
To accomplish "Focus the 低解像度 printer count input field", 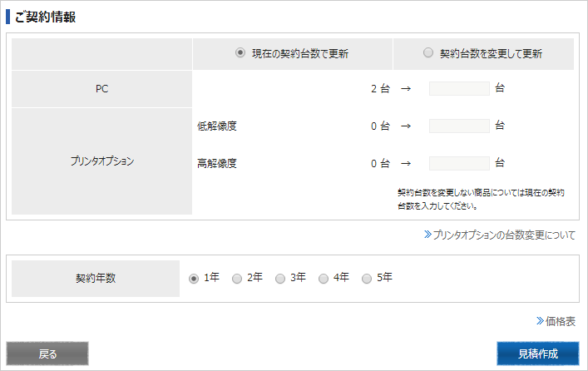I will click(x=459, y=126).
